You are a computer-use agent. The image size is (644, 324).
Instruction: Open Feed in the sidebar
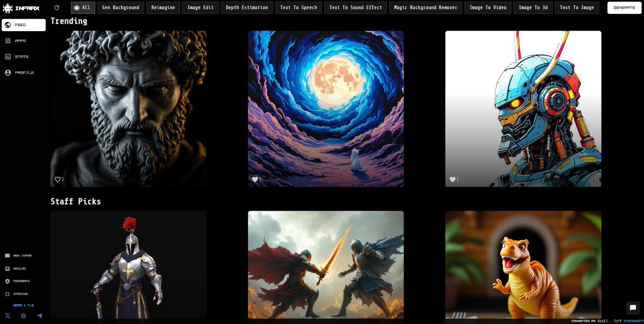[24, 25]
